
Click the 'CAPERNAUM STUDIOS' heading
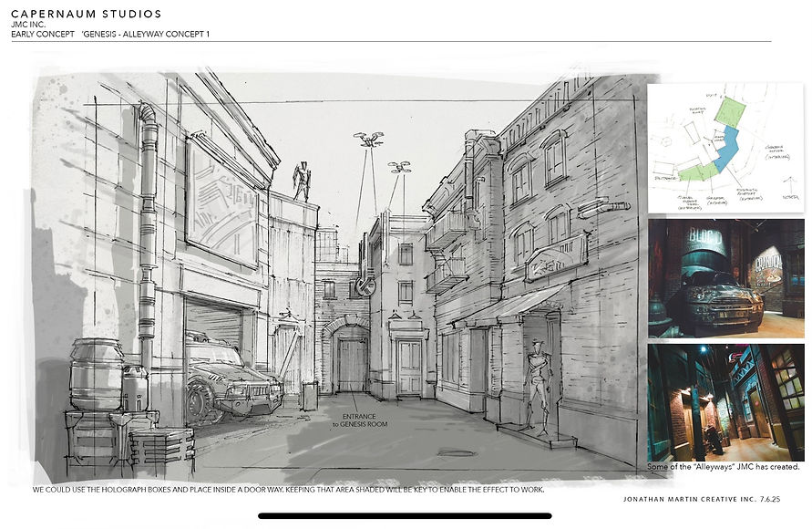pos(86,14)
